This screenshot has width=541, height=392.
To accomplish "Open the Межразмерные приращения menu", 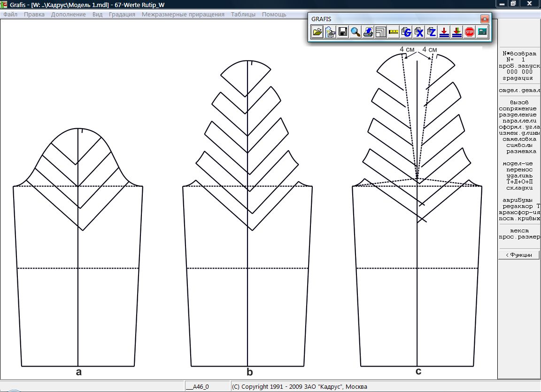I will 183,15.
